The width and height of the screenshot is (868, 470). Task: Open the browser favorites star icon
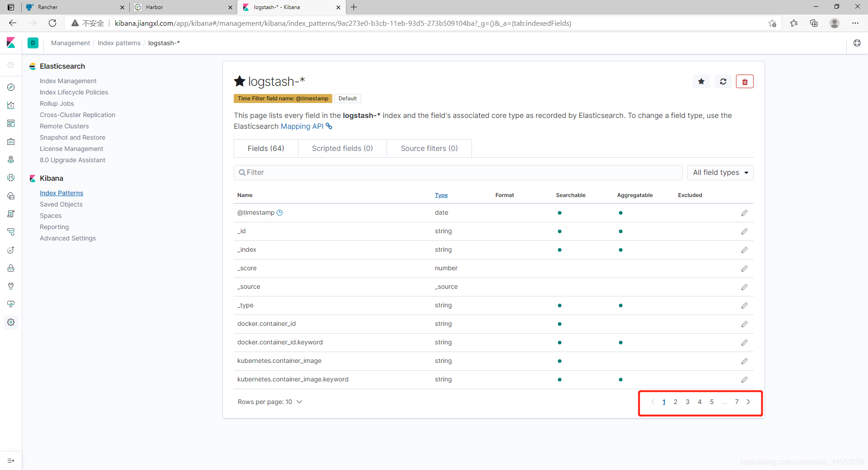(794, 23)
